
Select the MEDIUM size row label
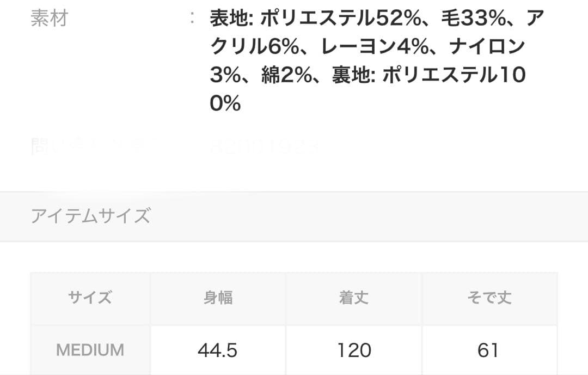coord(90,350)
